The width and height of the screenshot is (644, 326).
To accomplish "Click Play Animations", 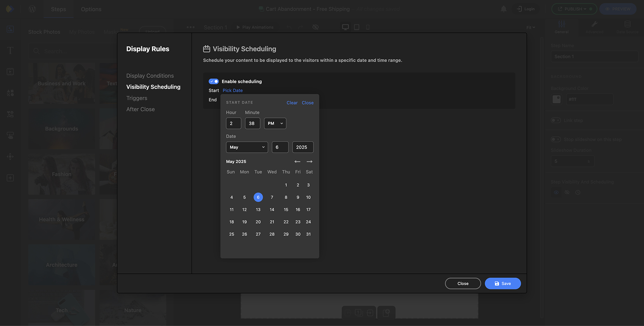I will [255, 27].
